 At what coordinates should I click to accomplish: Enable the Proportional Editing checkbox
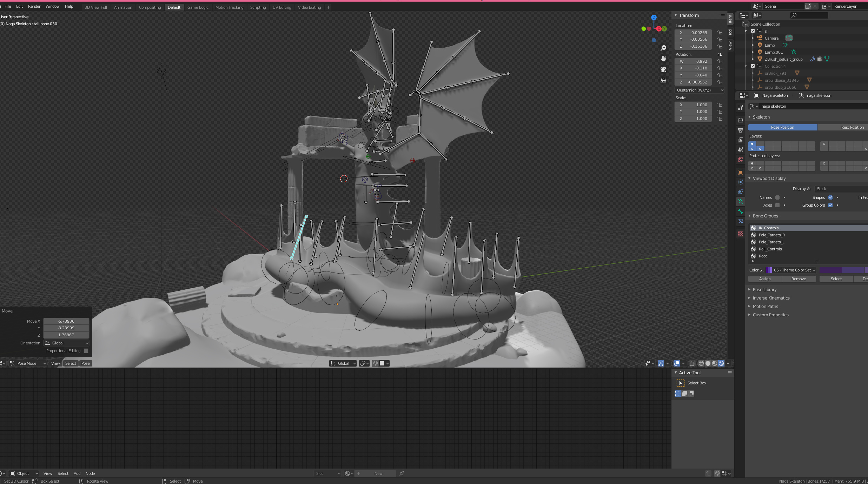tap(86, 351)
